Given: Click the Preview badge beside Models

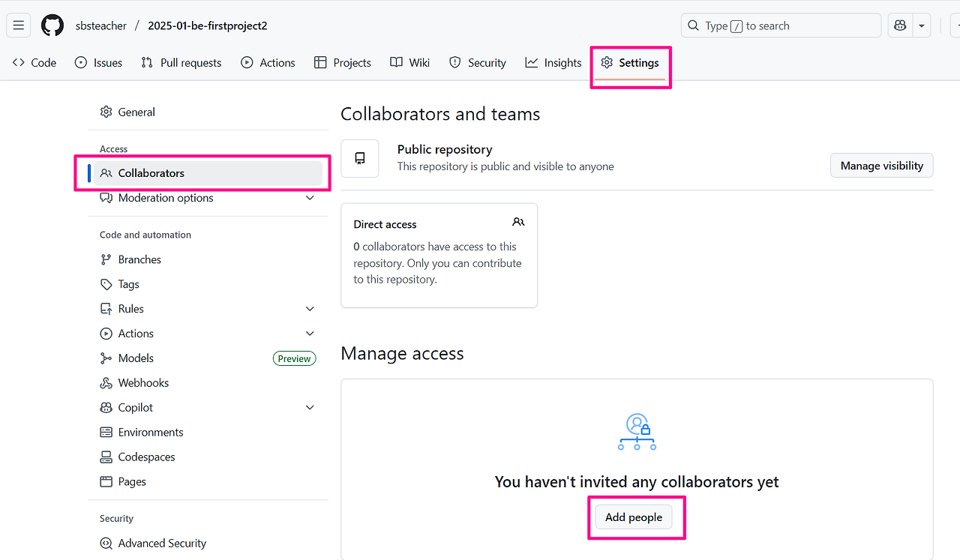Looking at the screenshot, I should (x=294, y=358).
